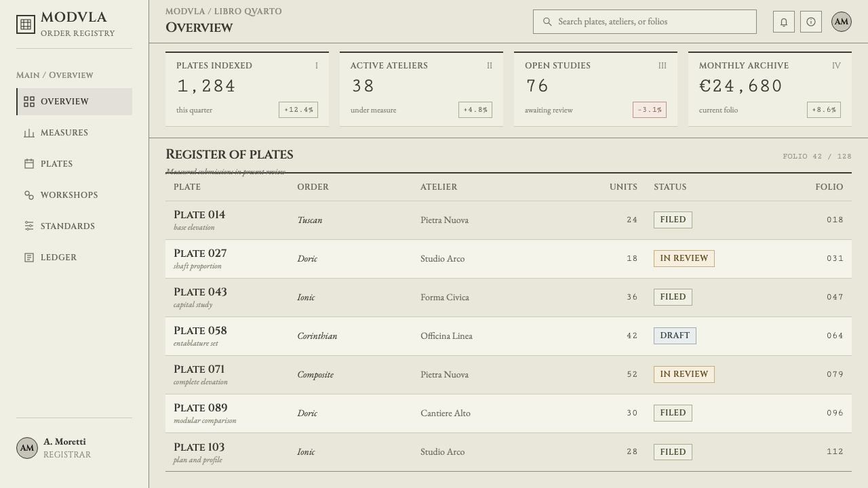Click the info circle icon
Viewport: 868px width, 488px height.
click(x=811, y=22)
